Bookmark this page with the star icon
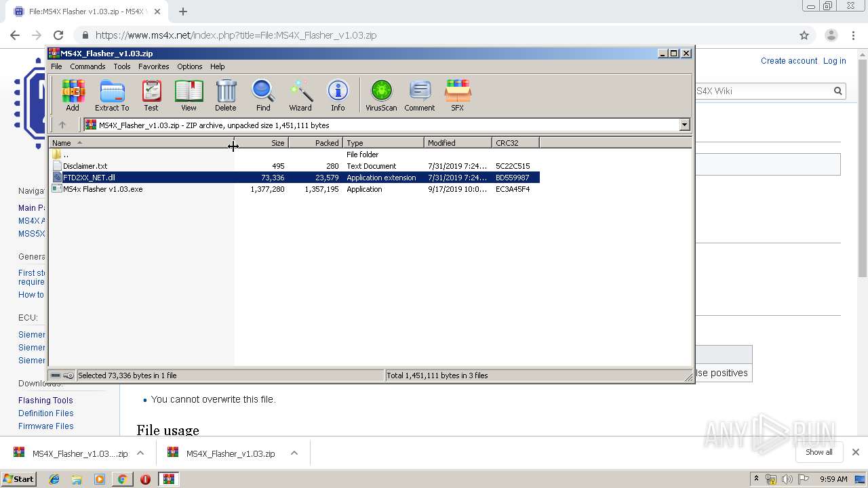Screen dimensions: 868x488 point(804,35)
